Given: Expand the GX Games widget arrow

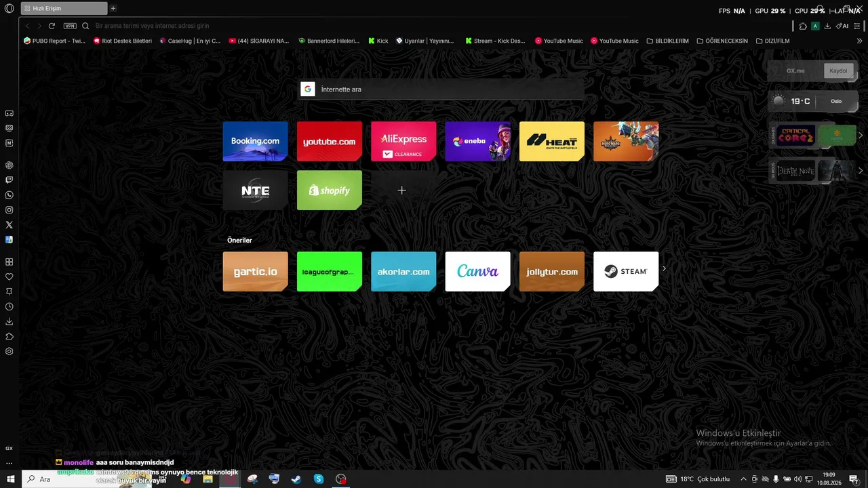Looking at the screenshot, I should (861, 136).
